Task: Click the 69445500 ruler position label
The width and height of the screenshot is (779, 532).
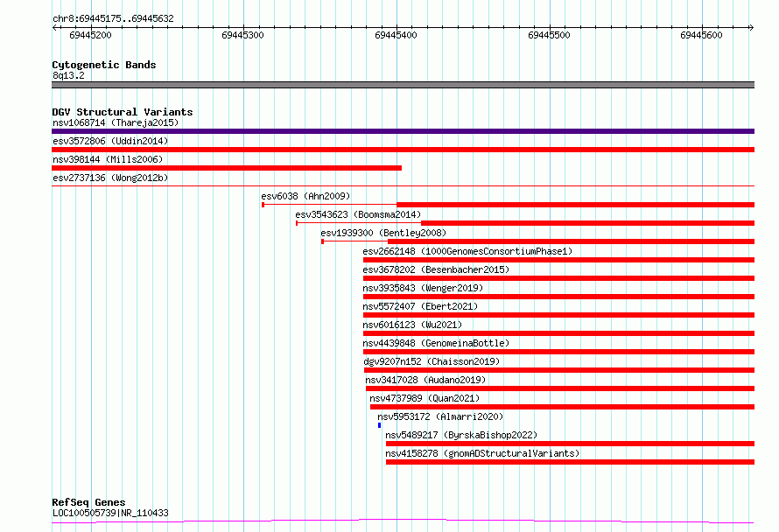Action: click(x=549, y=35)
